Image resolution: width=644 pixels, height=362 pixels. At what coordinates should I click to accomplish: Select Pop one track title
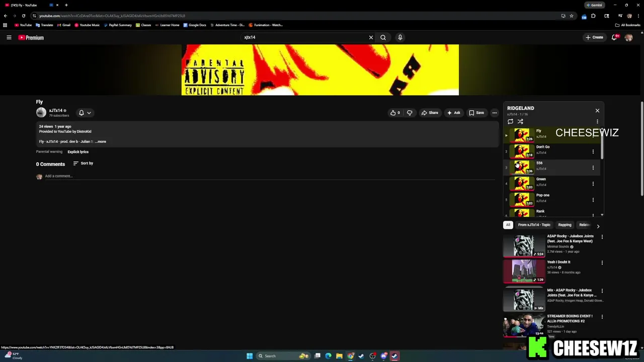tap(542, 195)
